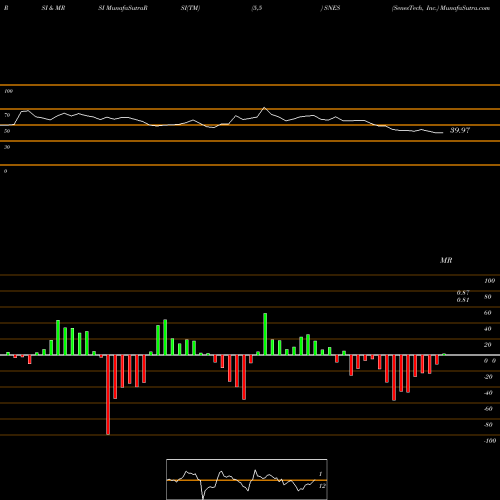Click the RSI axis label 70

coord(7,115)
